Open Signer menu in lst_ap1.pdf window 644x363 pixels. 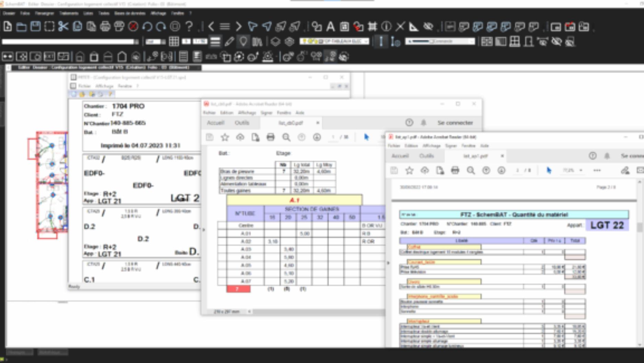pyautogui.click(x=451, y=146)
